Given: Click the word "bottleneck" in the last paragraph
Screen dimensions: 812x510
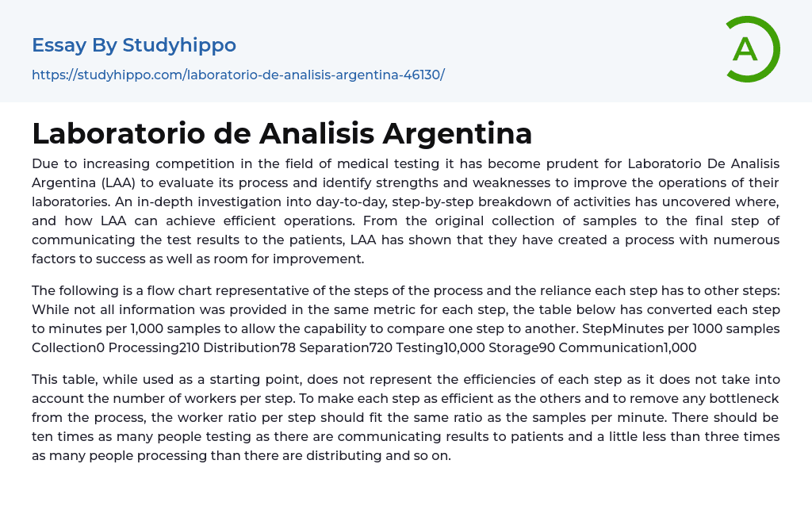Looking at the screenshot, I should [741, 400].
